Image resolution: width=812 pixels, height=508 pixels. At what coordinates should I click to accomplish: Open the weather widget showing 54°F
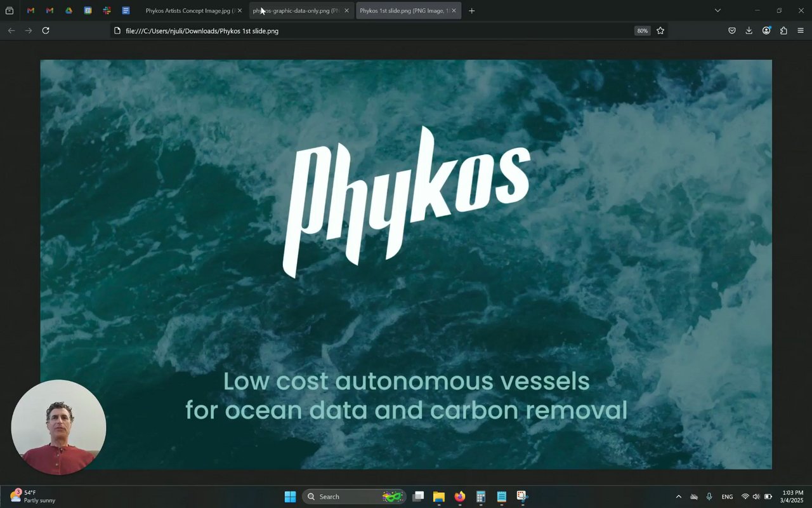[33, 497]
